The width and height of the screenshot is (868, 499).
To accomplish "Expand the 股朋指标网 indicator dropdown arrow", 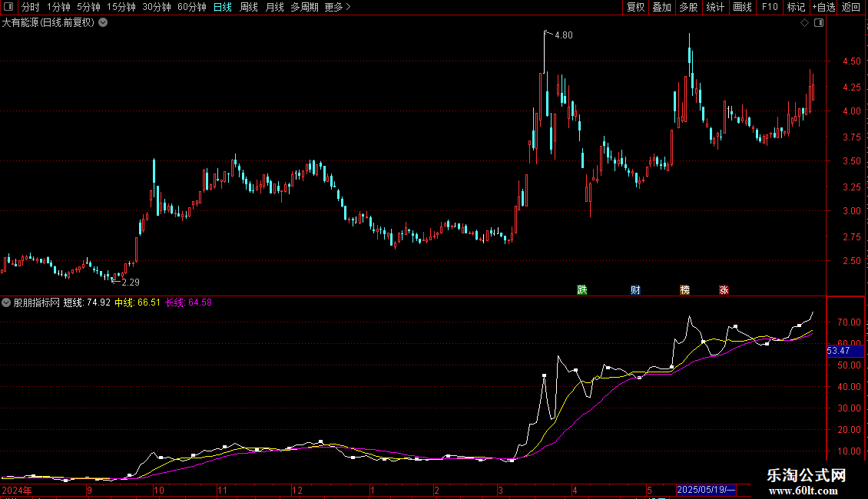I will tap(6, 302).
